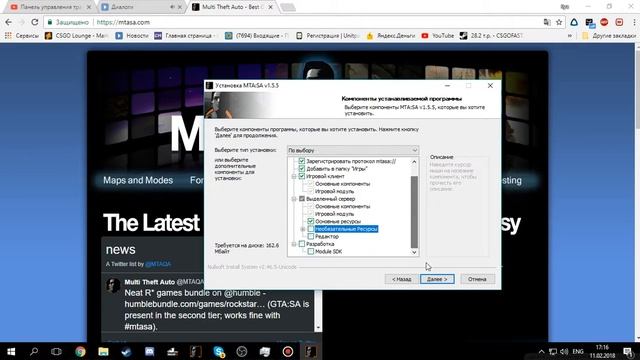Open Task View on the taskbar

(56, 351)
